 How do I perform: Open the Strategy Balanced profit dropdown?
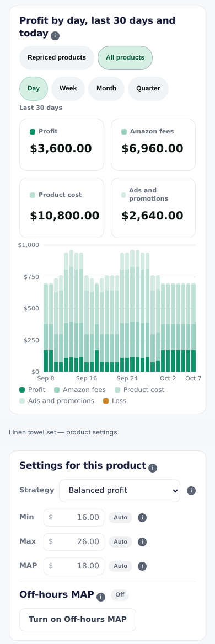(120, 490)
